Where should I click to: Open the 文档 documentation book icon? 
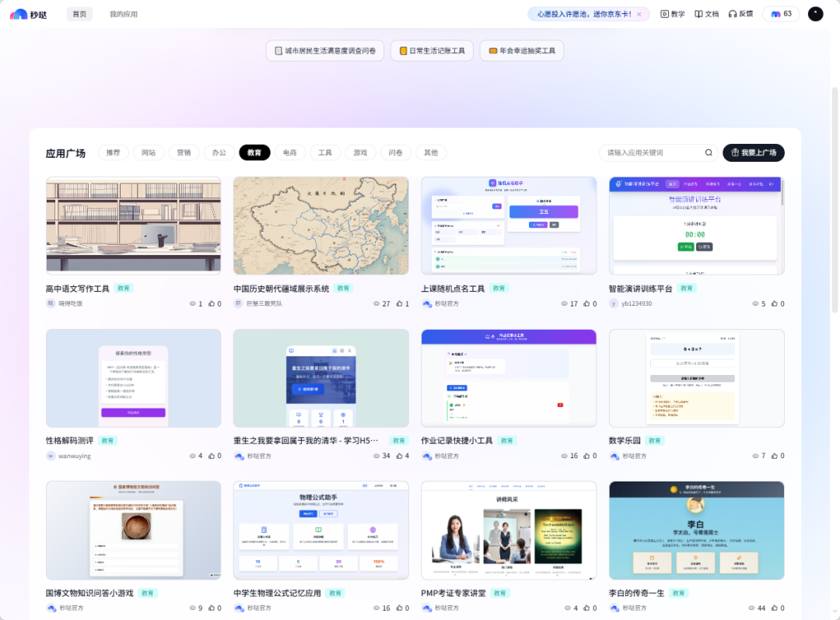point(698,14)
